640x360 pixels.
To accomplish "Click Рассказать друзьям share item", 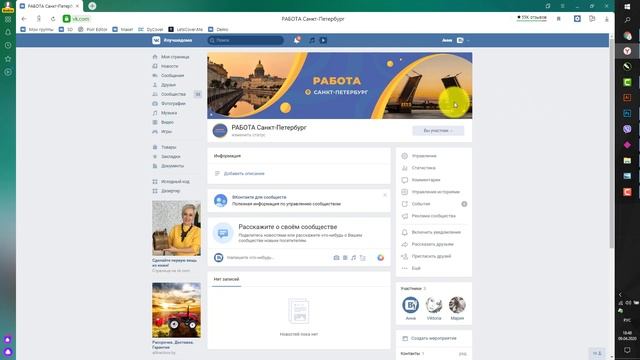I will pos(434,244).
